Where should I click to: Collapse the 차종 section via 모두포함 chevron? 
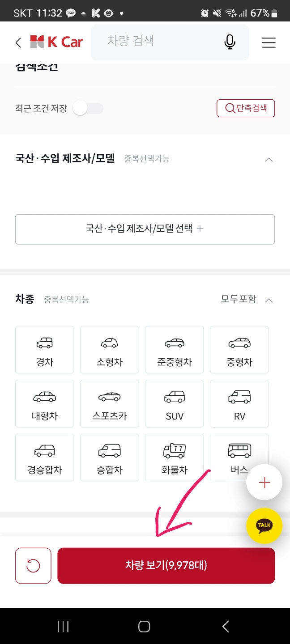click(268, 300)
